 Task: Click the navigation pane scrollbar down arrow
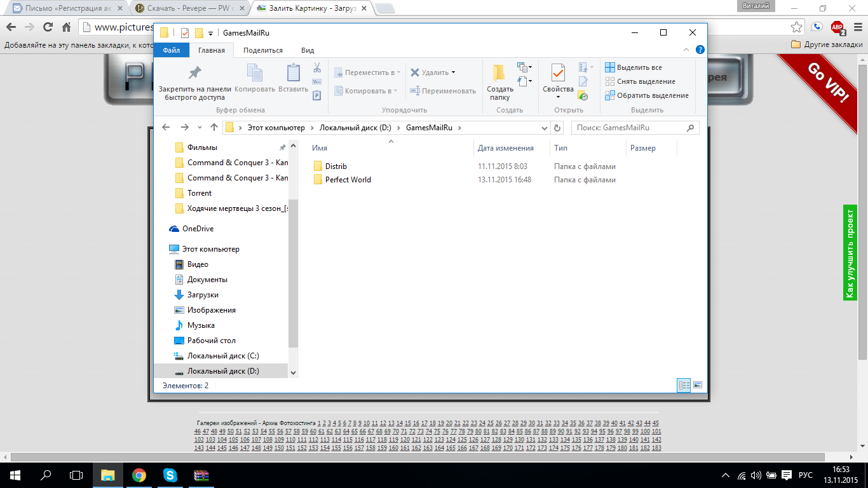coord(293,372)
